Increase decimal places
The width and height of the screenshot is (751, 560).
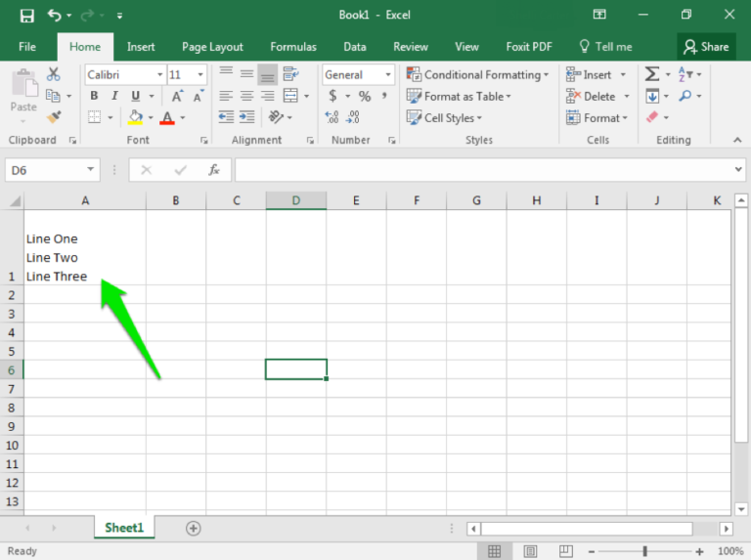click(x=331, y=116)
